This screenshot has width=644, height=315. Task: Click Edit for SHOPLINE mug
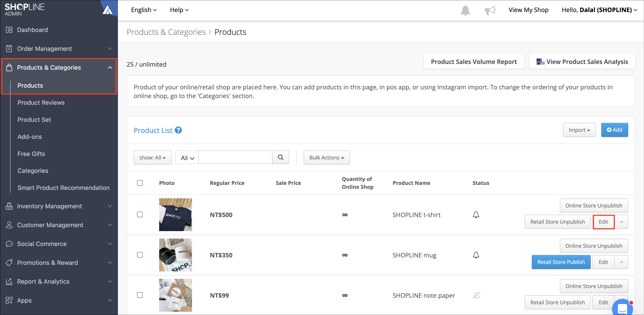pos(603,262)
